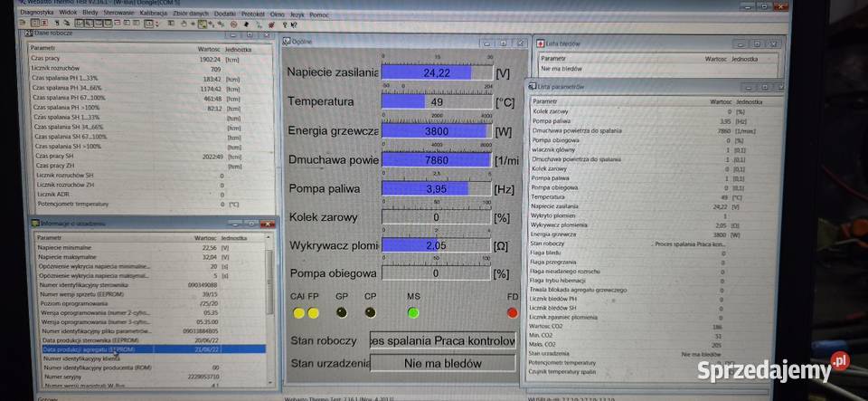This screenshot has height=401, width=868.
Task: Open the Bledy menu
Action: pos(90,13)
